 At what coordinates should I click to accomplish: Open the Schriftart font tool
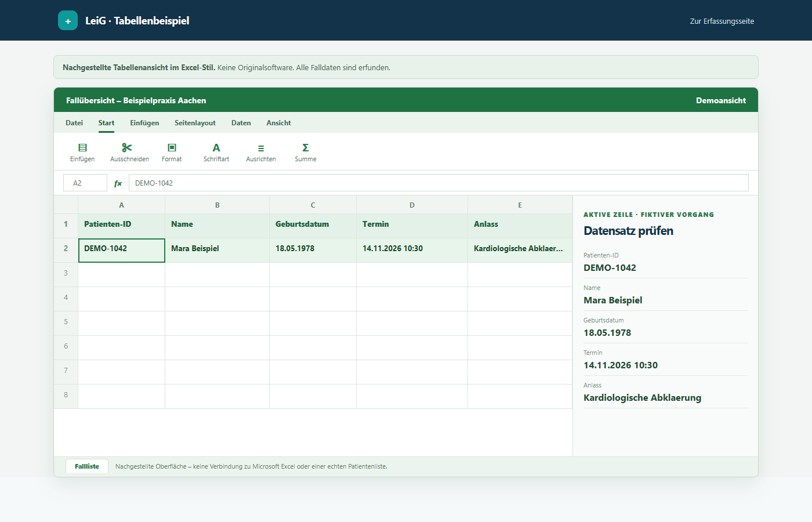coord(216,153)
